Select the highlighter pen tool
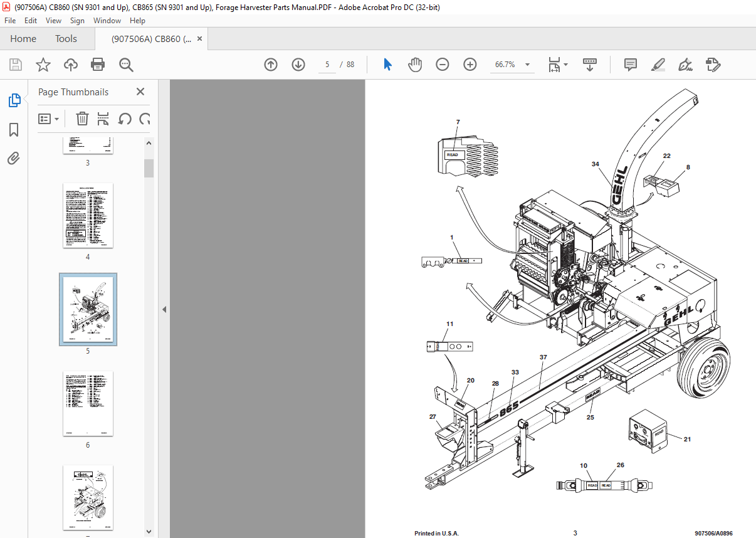This screenshot has height=538, width=756. [658, 65]
